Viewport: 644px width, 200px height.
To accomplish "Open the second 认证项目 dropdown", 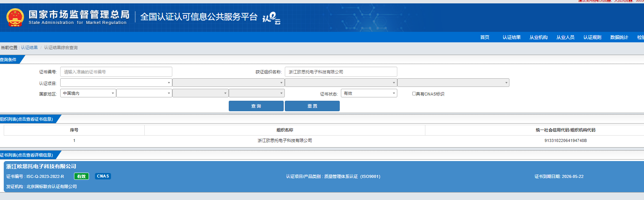I will (228, 83).
